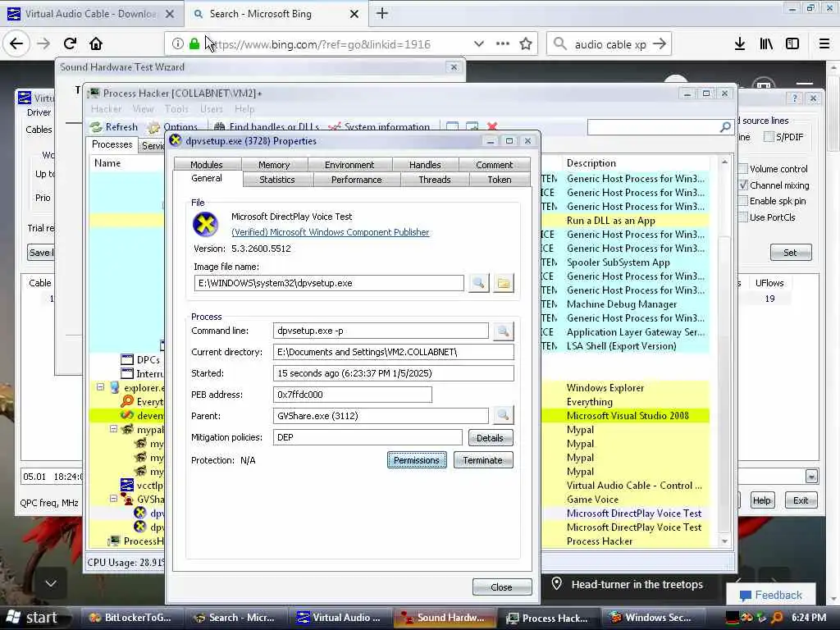Select the Environment tab
840x630 pixels.
(x=349, y=164)
